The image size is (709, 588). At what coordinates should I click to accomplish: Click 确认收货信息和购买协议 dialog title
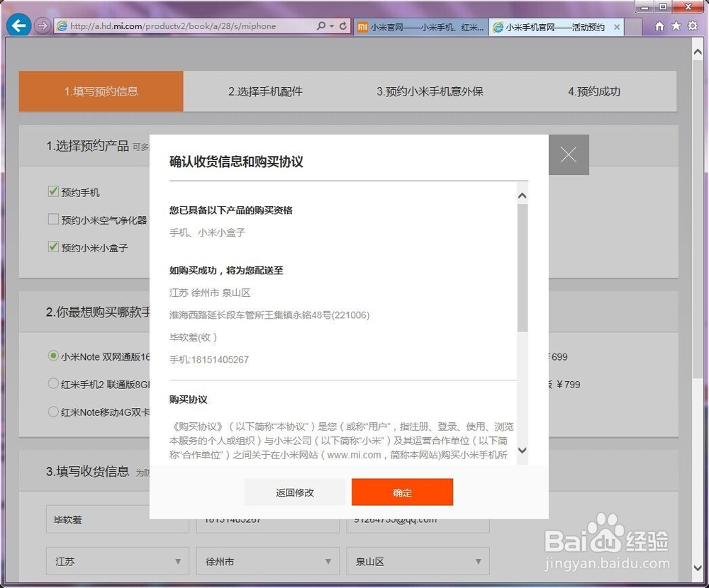[x=236, y=162]
